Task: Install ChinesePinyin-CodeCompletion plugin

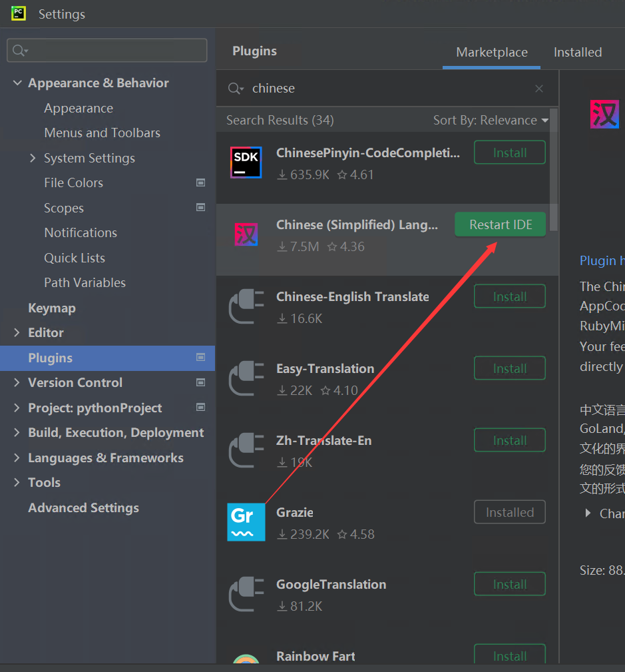Action: [x=510, y=152]
